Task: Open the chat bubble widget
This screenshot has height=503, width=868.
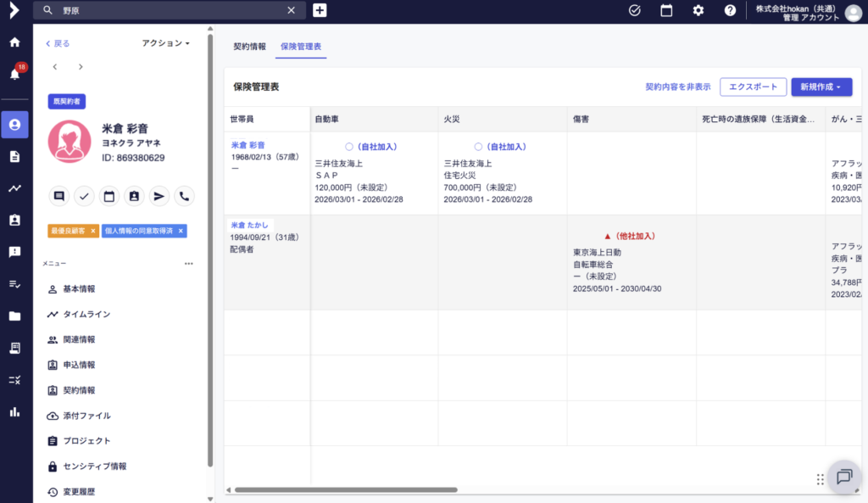Action: click(x=843, y=476)
